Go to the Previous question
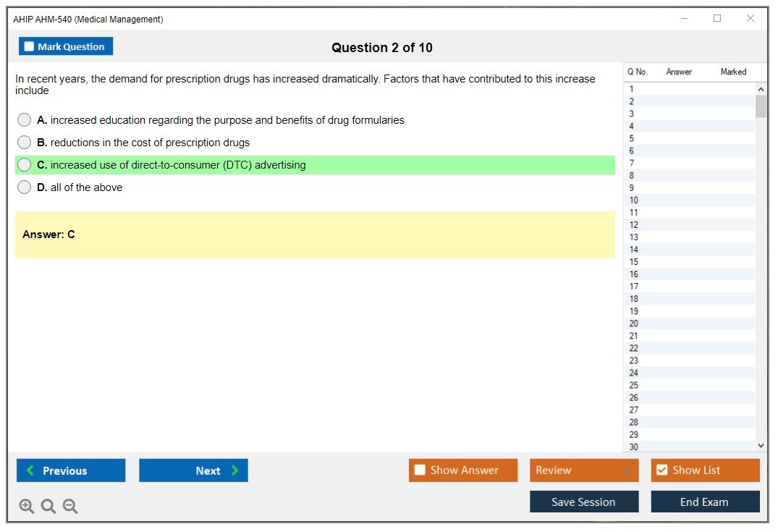Image resolution: width=778 pixels, height=532 pixels. point(71,470)
